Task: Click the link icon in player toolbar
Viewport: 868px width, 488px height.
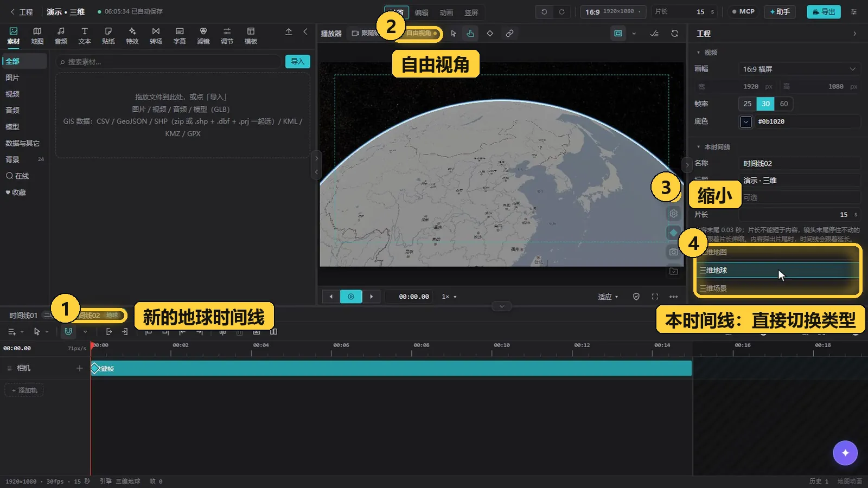Action: point(509,33)
